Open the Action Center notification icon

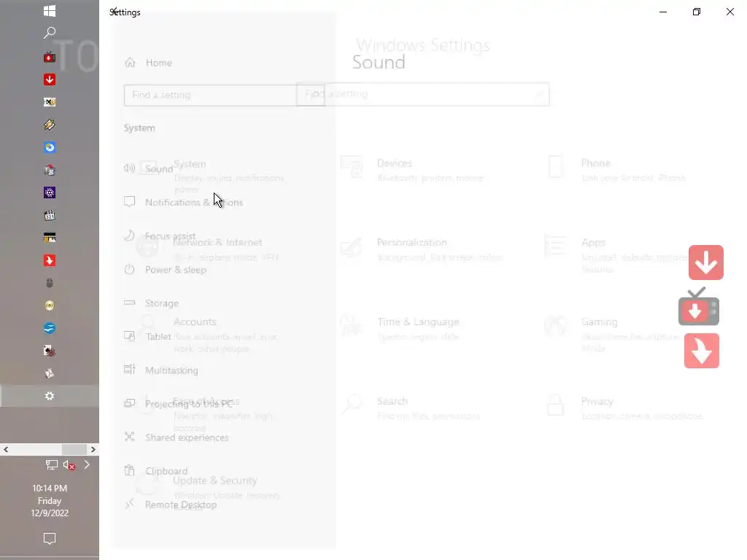pos(50,539)
